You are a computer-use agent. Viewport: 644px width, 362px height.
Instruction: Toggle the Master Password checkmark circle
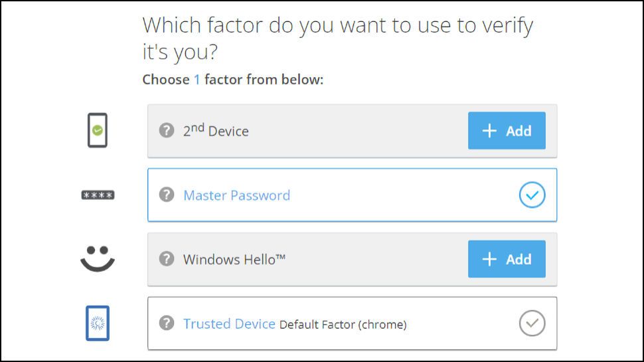[532, 195]
